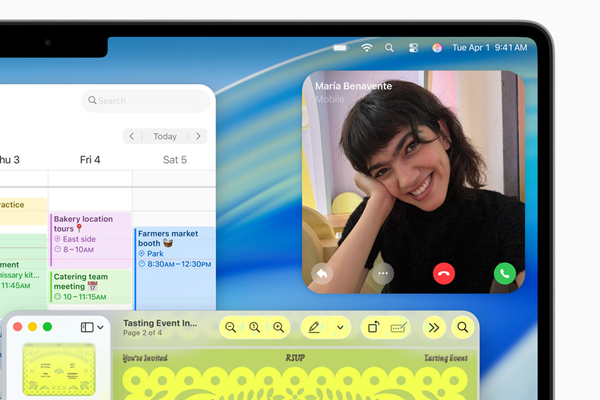The width and height of the screenshot is (600, 400).
Task: Open Control Center in menu bar
Action: coord(413,48)
